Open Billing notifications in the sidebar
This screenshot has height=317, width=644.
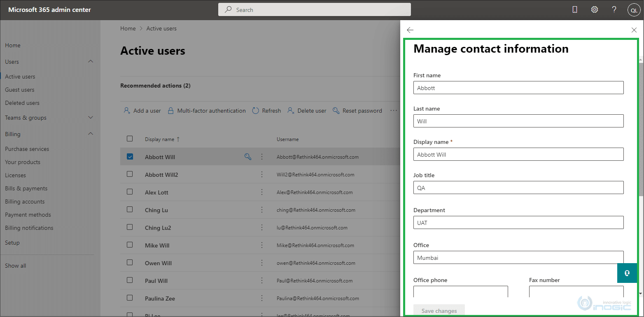(29, 228)
